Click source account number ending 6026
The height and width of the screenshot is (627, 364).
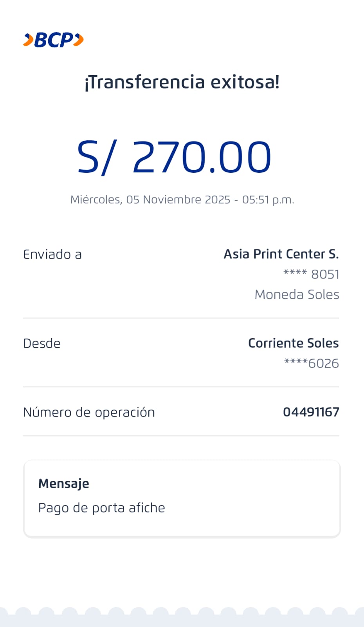click(x=312, y=364)
